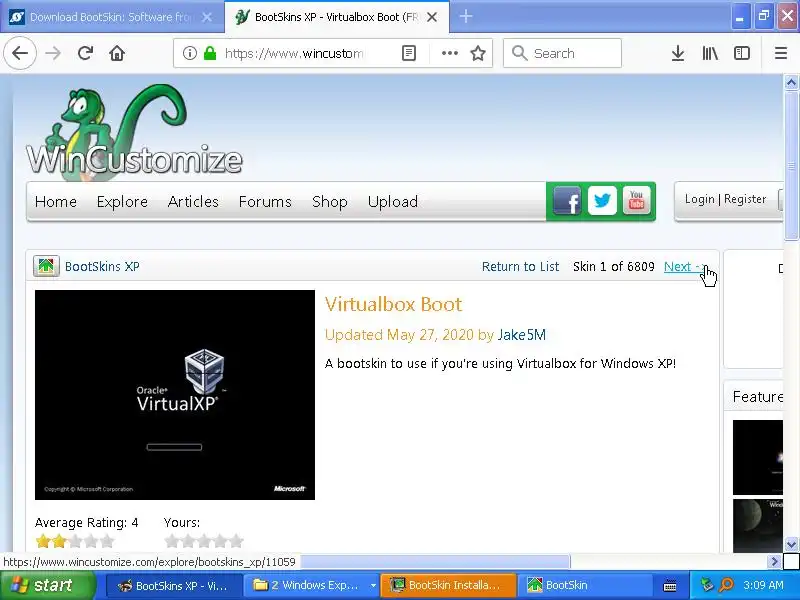800x600 pixels.
Task: Open the Home menu item
Action: coord(56,202)
